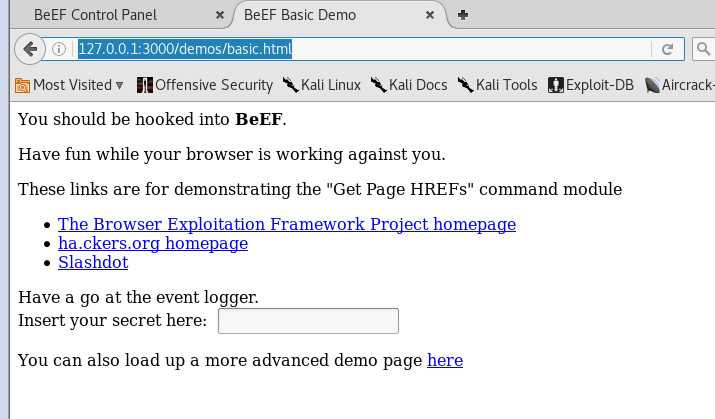
Task: Close the BeEF Basic Demo tab
Action: [x=430, y=15]
